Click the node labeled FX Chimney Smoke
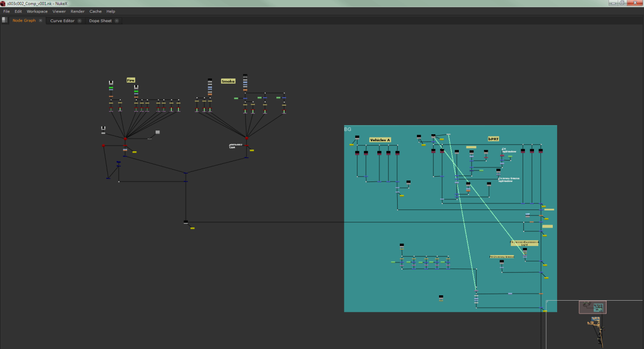Image resolution: width=644 pixels, height=349 pixels. (x=501, y=256)
